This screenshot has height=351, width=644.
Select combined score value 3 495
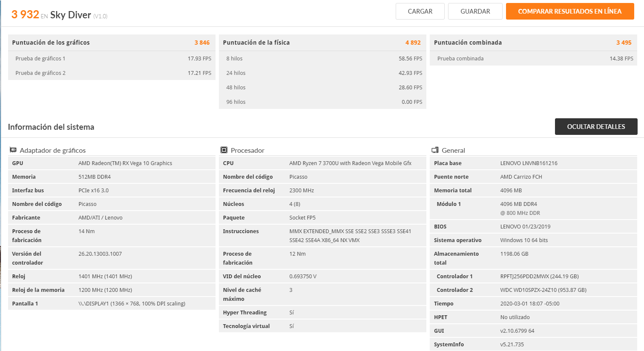624,43
